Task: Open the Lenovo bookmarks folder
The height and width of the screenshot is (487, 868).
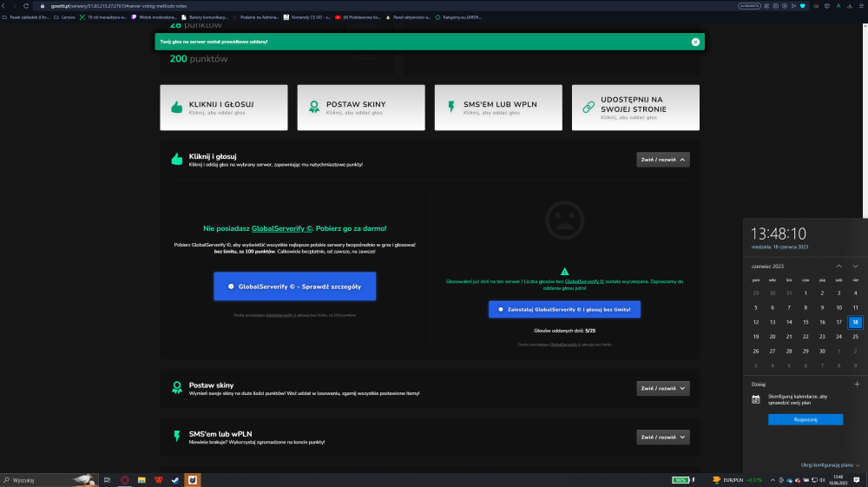Action: [x=65, y=17]
